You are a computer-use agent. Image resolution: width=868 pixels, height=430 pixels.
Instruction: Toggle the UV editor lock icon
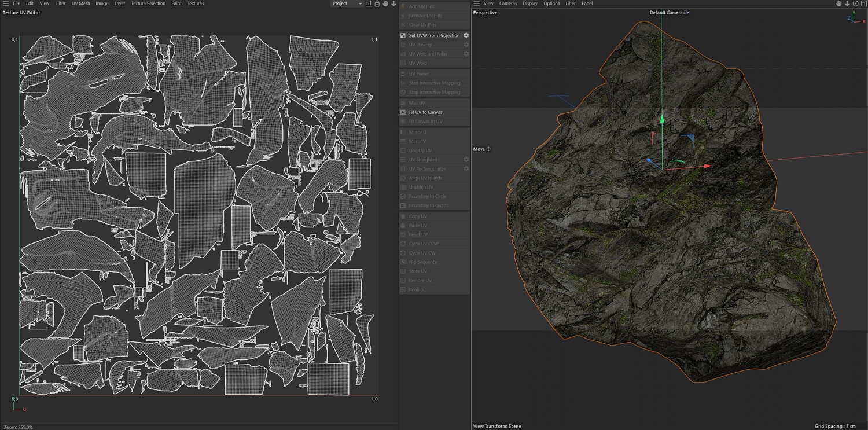coord(377,3)
